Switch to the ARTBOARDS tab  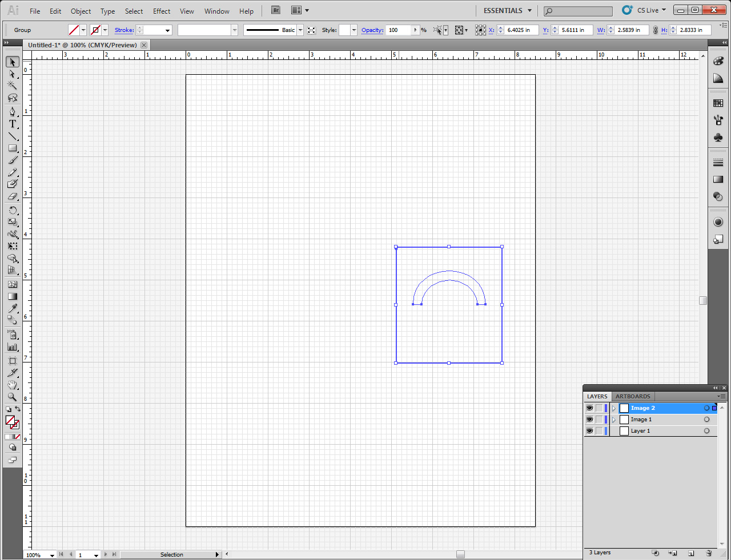tap(633, 396)
